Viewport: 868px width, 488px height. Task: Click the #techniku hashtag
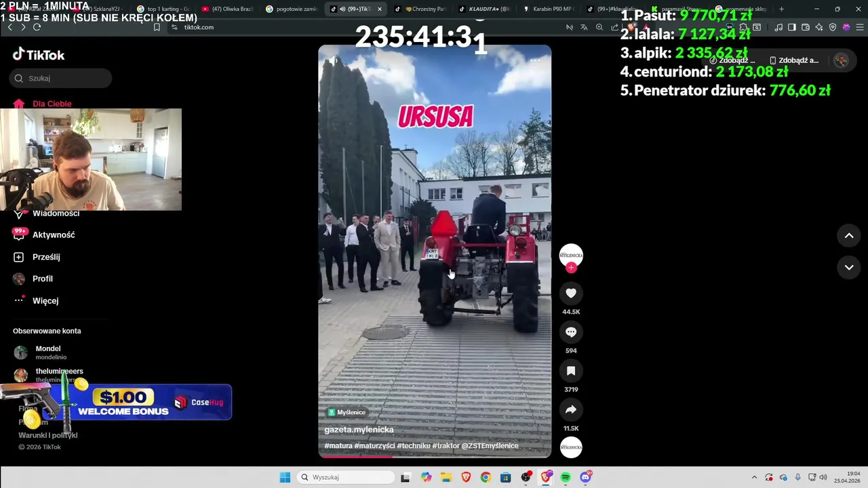(414, 445)
